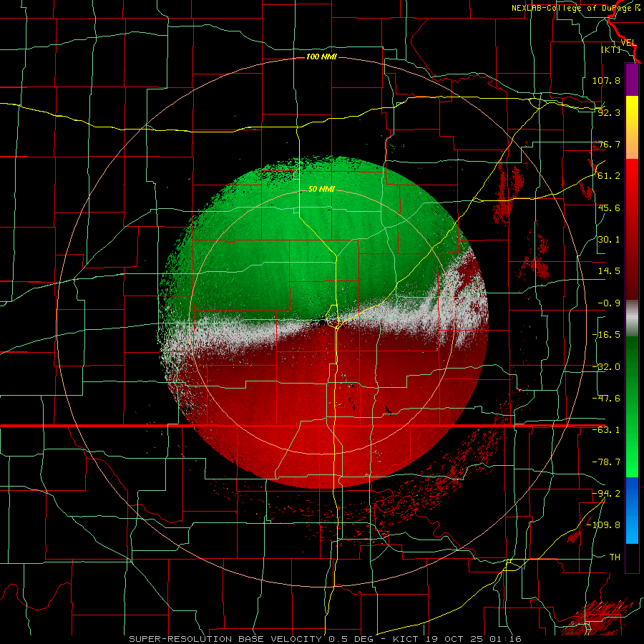Click the 92.3 velocity scale value
This screenshot has height=644, width=644.
pyautogui.click(x=609, y=112)
